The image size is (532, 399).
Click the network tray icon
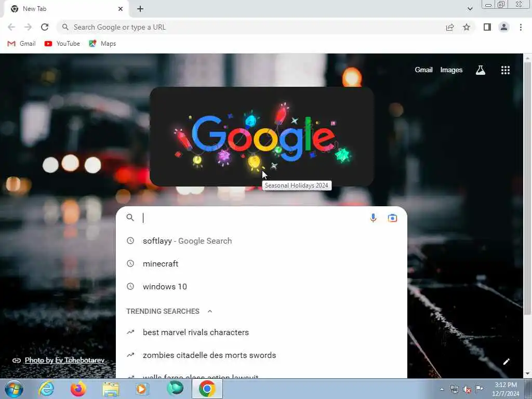coord(454,389)
